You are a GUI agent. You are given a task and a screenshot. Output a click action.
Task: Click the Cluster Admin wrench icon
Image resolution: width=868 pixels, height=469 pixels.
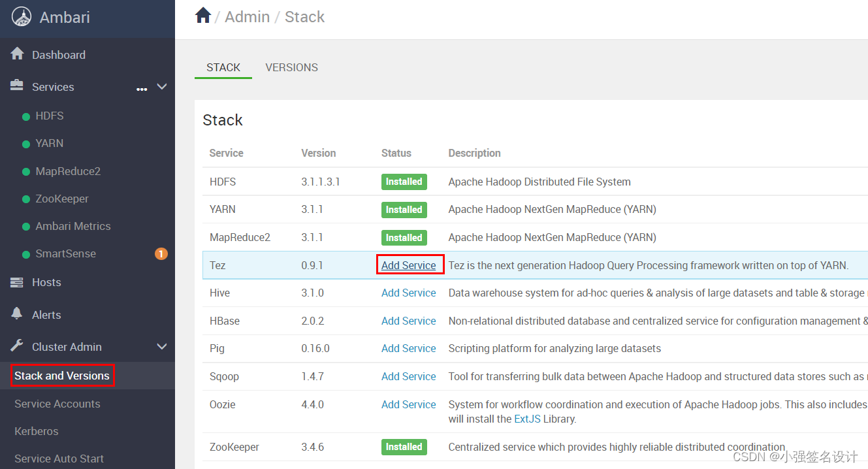[x=18, y=346]
